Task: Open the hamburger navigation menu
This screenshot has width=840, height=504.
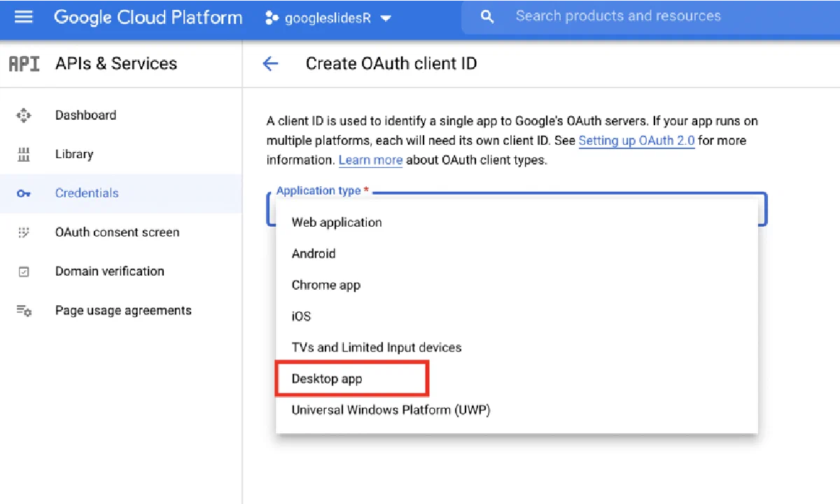Action: point(24,17)
